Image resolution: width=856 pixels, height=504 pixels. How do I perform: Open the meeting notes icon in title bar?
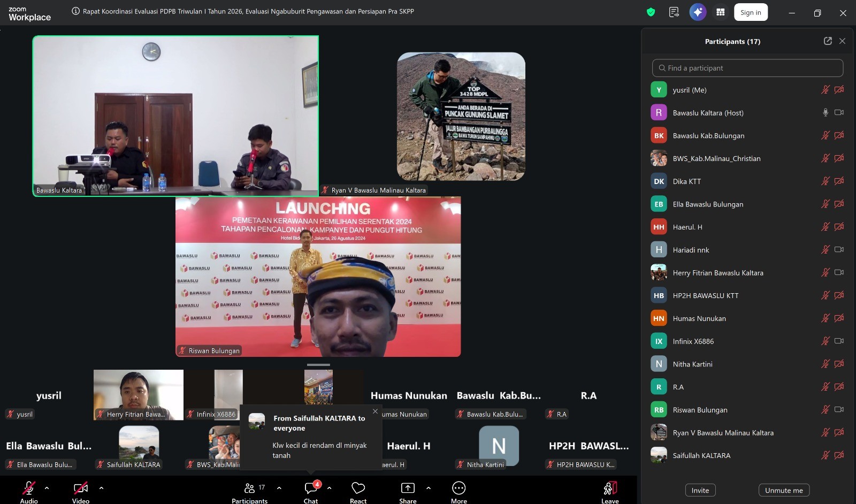click(x=674, y=12)
